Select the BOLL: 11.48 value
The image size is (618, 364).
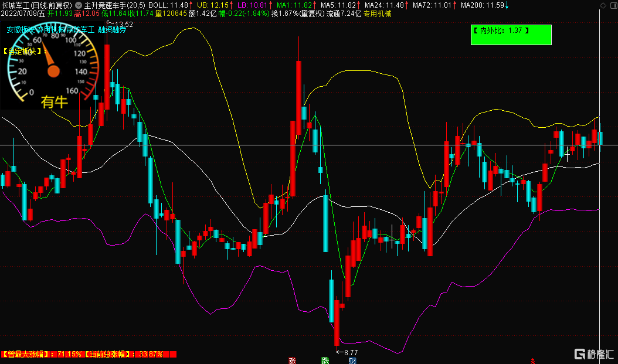coord(168,5)
